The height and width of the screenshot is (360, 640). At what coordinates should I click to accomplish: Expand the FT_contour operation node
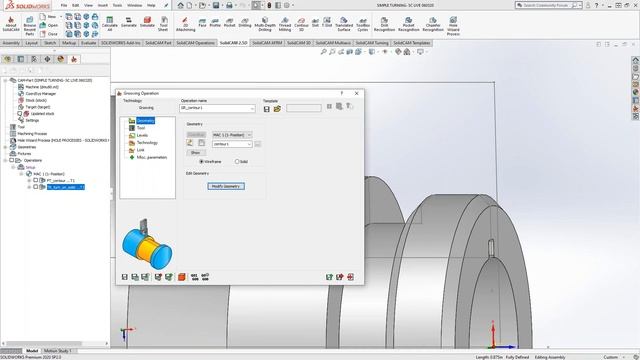tap(29, 180)
